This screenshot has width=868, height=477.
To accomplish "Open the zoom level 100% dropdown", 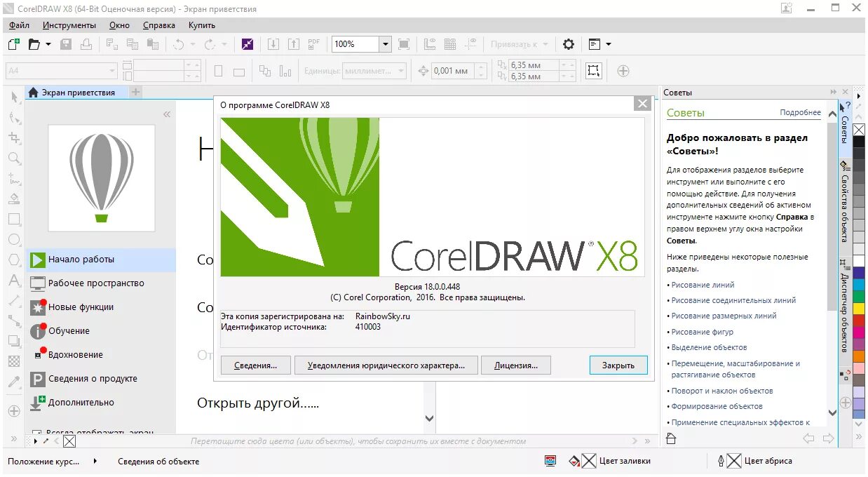I will (x=385, y=44).
